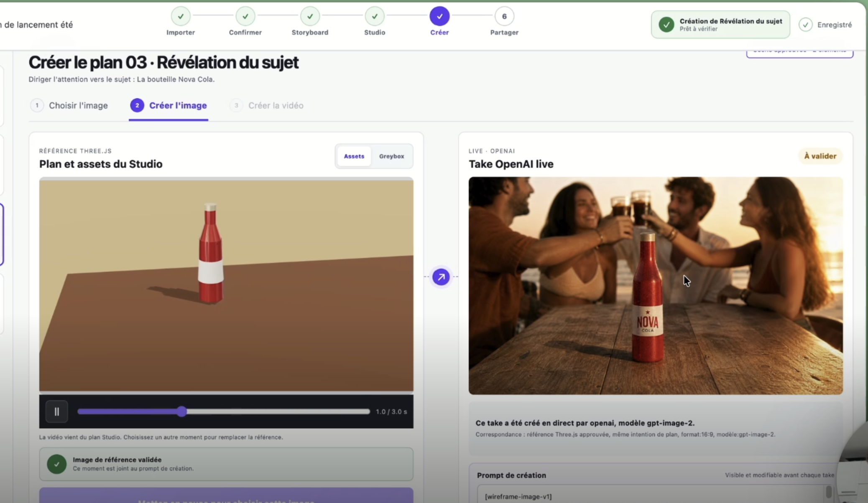Click the purple playback slider handle
Viewport: 868px width, 503px height.
[x=181, y=412]
